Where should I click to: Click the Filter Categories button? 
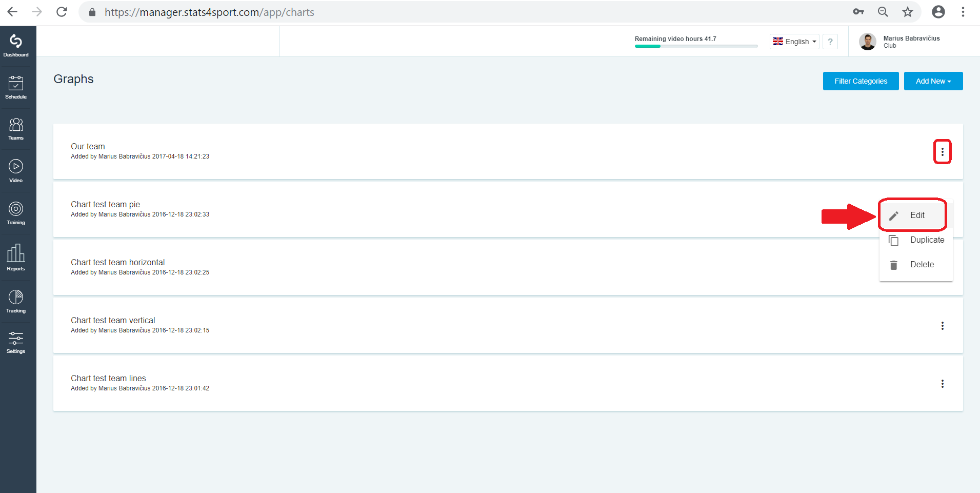click(861, 81)
